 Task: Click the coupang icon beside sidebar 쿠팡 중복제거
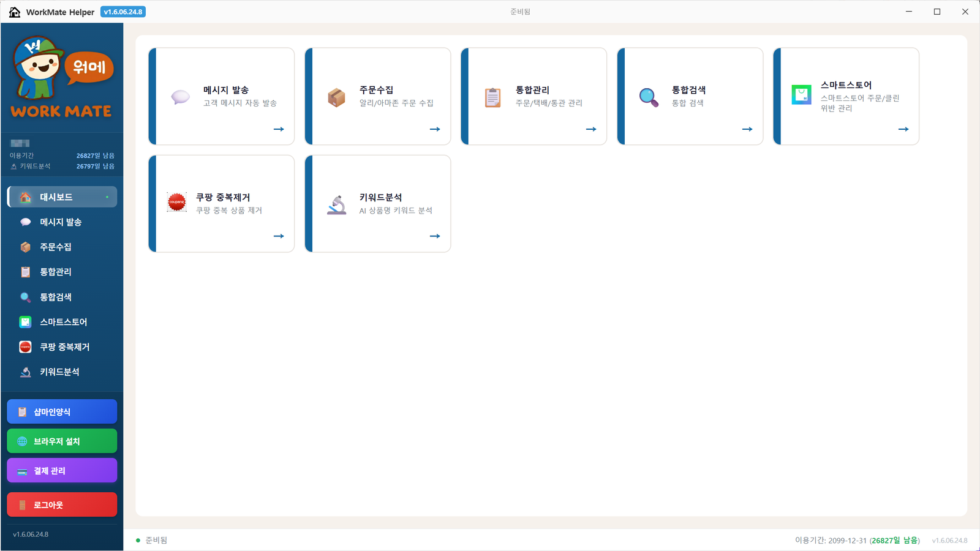click(26, 347)
